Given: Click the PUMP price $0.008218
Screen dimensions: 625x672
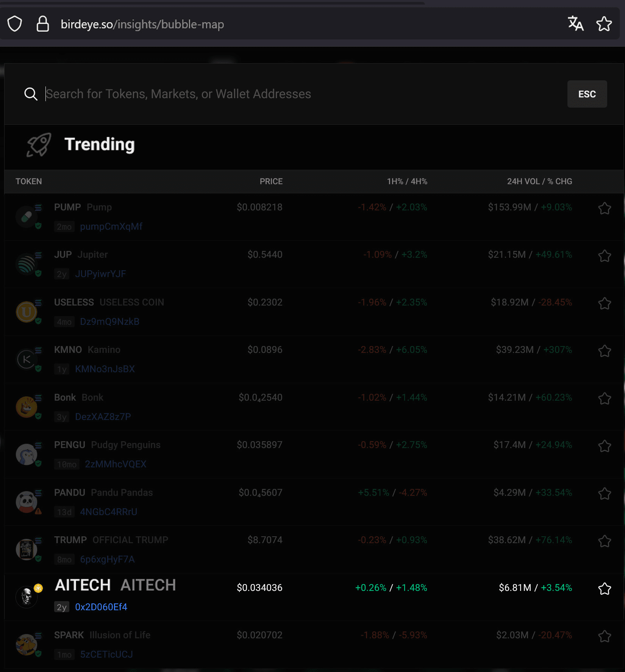Looking at the screenshot, I should [259, 207].
